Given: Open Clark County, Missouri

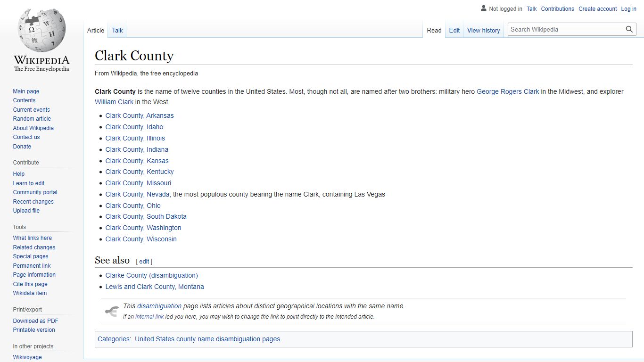Looking at the screenshot, I should [139, 183].
